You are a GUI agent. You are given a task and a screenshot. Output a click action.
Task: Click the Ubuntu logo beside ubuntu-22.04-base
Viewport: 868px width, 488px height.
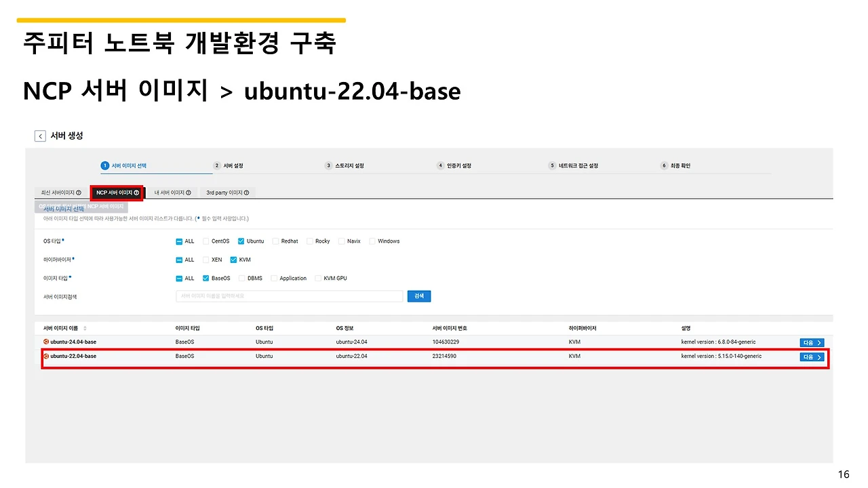coord(46,356)
